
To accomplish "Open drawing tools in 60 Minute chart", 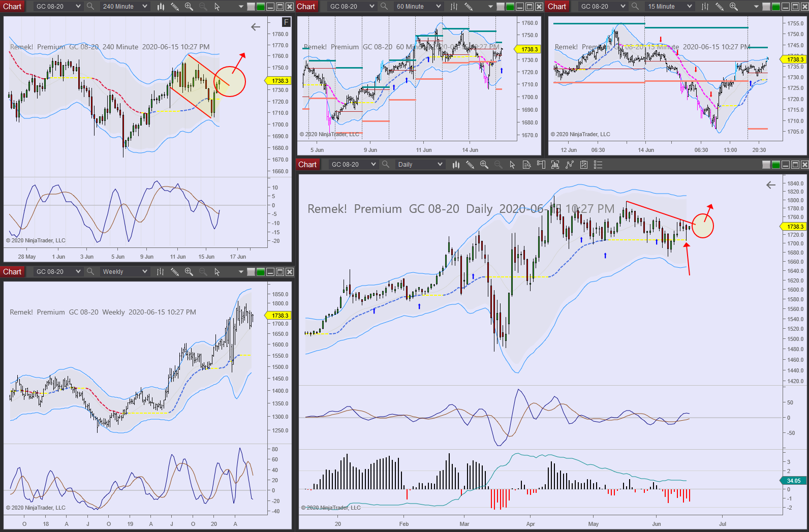I will [469, 7].
